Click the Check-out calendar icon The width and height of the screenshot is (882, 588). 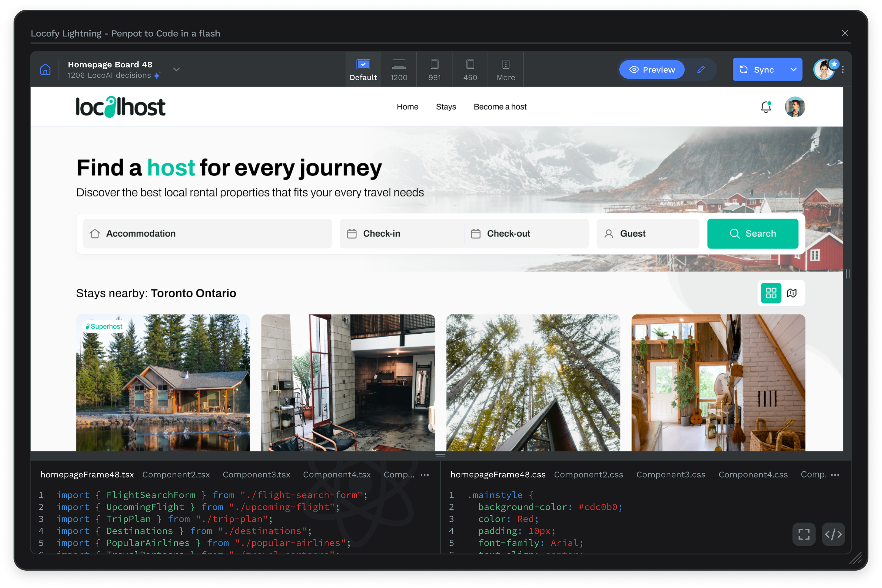[476, 234]
